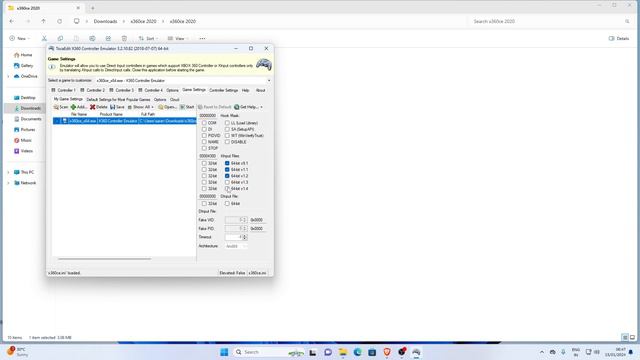640x360 pixels.
Task: Switch to the Controller 2 tab
Action: pyautogui.click(x=93, y=90)
